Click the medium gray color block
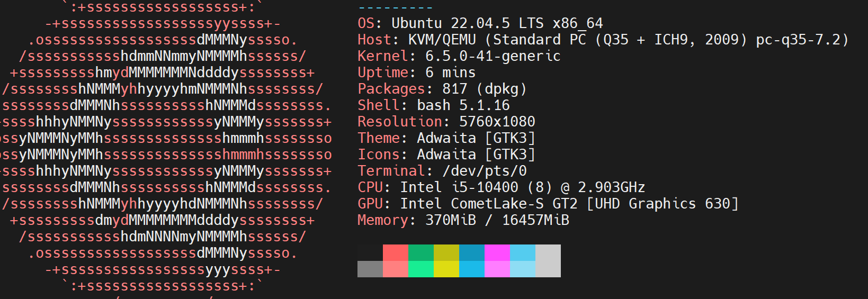This screenshot has width=868, height=299. (x=370, y=269)
